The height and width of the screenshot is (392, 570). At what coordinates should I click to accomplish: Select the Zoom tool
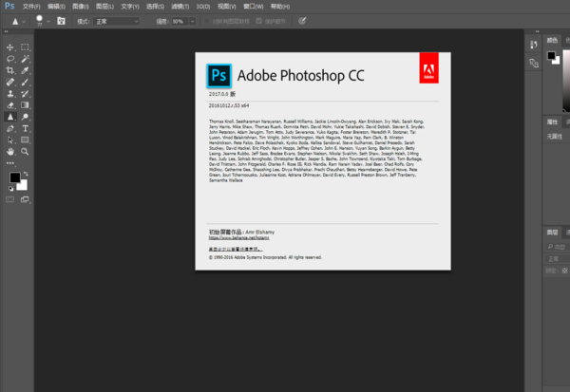point(25,152)
